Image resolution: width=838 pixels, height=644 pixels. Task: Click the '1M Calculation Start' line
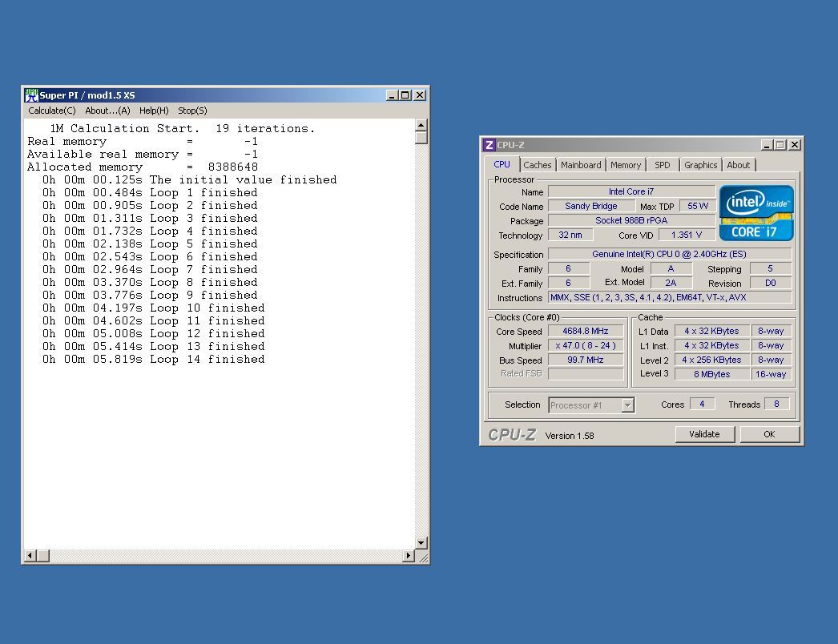pos(182,128)
